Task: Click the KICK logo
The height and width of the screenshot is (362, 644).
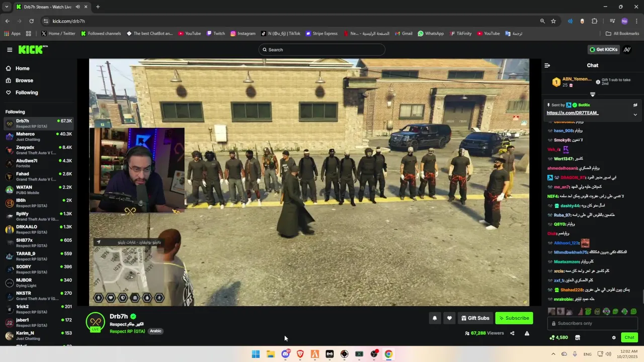Action: point(33,49)
